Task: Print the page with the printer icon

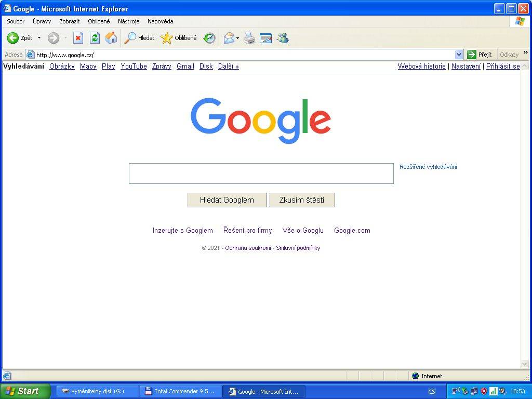Action: (x=249, y=38)
